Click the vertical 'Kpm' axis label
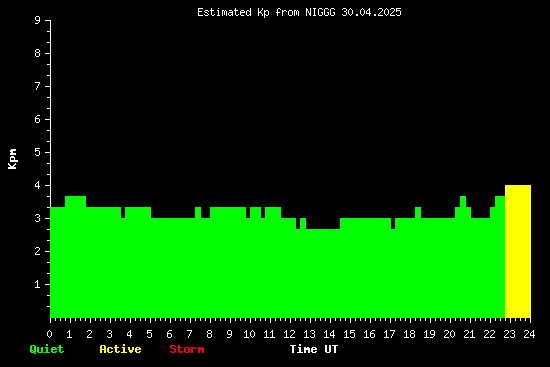550x367 pixels. [x=12, y=159]
